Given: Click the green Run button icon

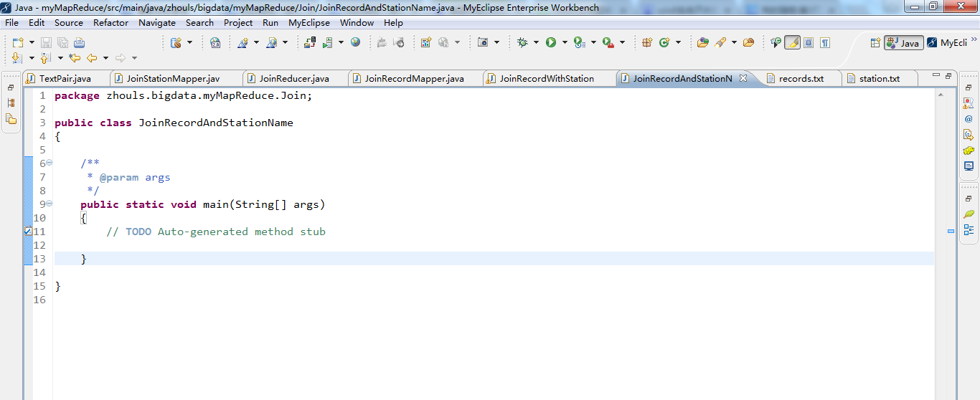Looking at the screenshot, I should [x=551, y=43].
